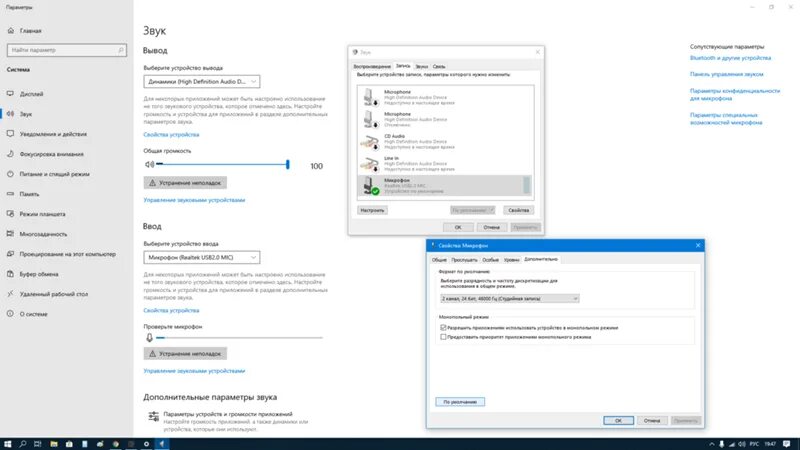Switch to Воспроизведение tab in Звук dialog

[x=372, y=66]
